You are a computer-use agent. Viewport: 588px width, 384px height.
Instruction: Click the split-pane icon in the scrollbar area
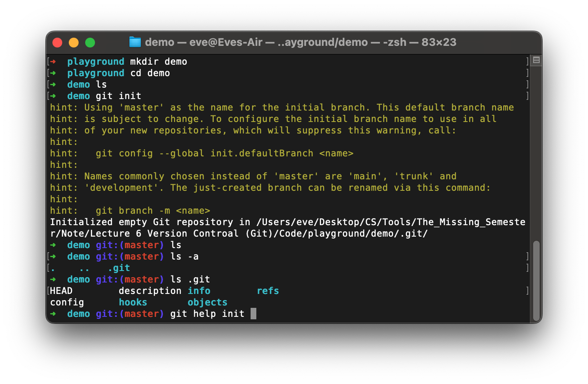coord(536,60)
